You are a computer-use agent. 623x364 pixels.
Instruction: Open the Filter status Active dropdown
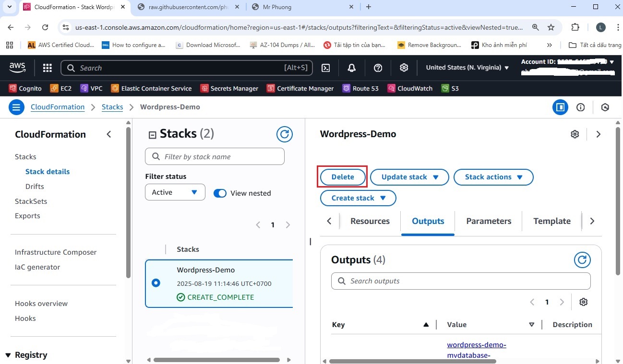point(175,192)
